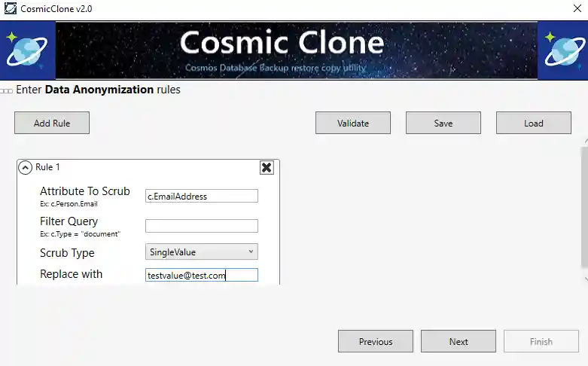Click the 'Ex: c.Person.Email' hint text
Viewport: 588px width, 366px height.
click(69, 204)
